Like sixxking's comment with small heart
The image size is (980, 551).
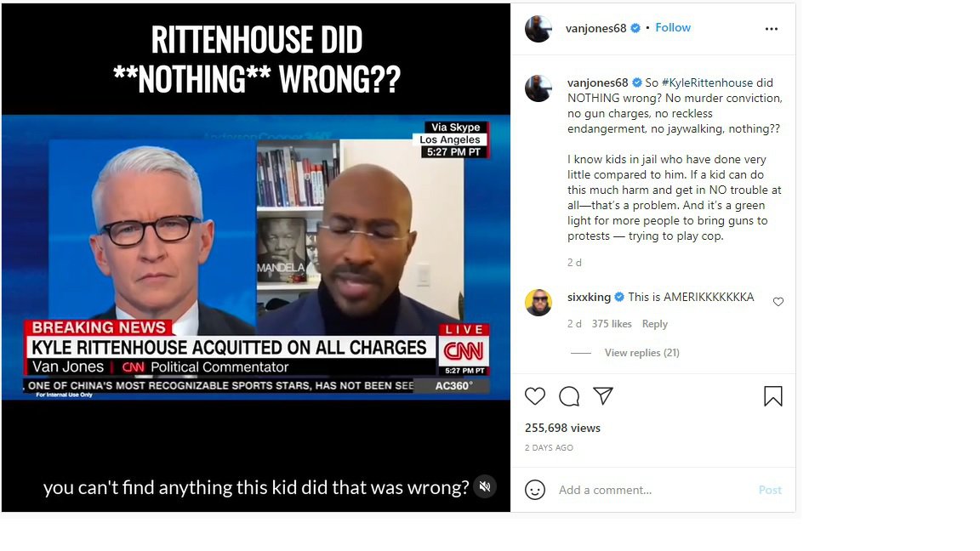[778, 302]
